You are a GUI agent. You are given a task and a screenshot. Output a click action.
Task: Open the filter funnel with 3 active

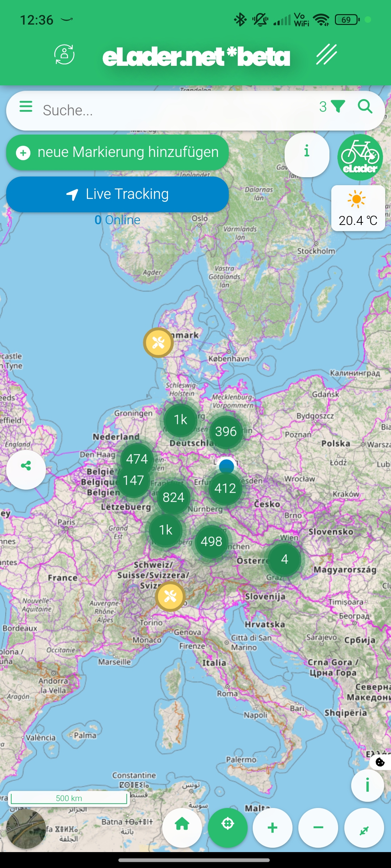click(x=332, y=107)
